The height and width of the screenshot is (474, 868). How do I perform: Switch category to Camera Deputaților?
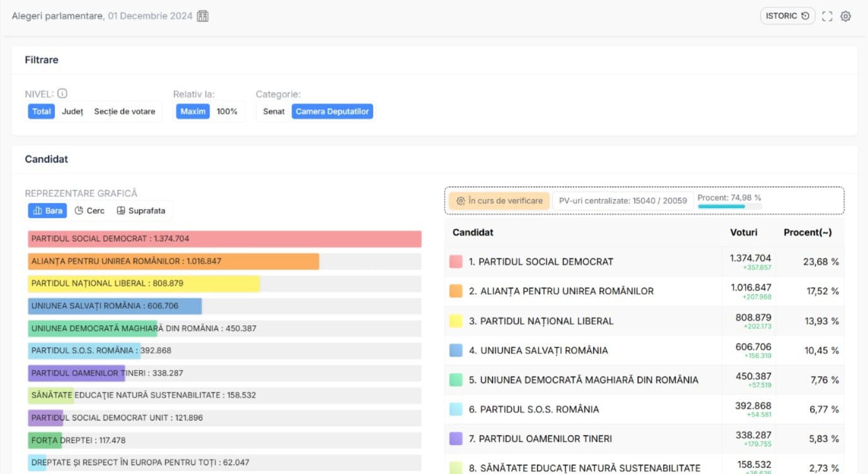332,112
